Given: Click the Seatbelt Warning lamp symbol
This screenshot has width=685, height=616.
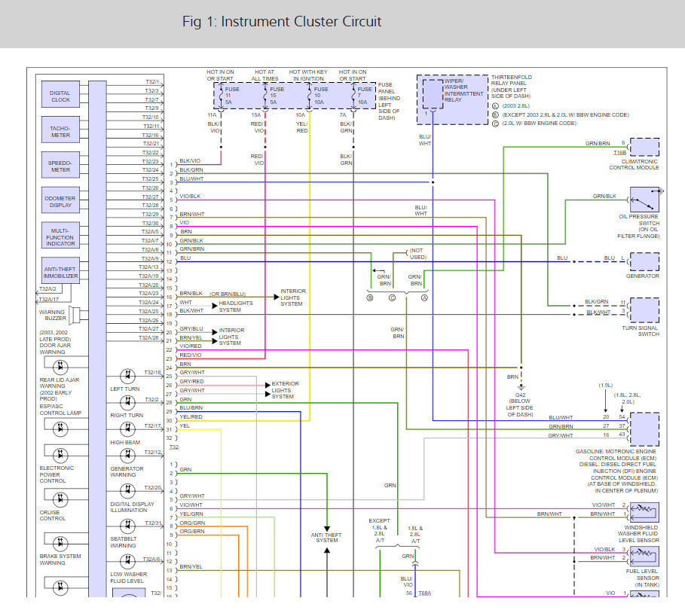Looking at the screenshot, I should pos(127,526).
